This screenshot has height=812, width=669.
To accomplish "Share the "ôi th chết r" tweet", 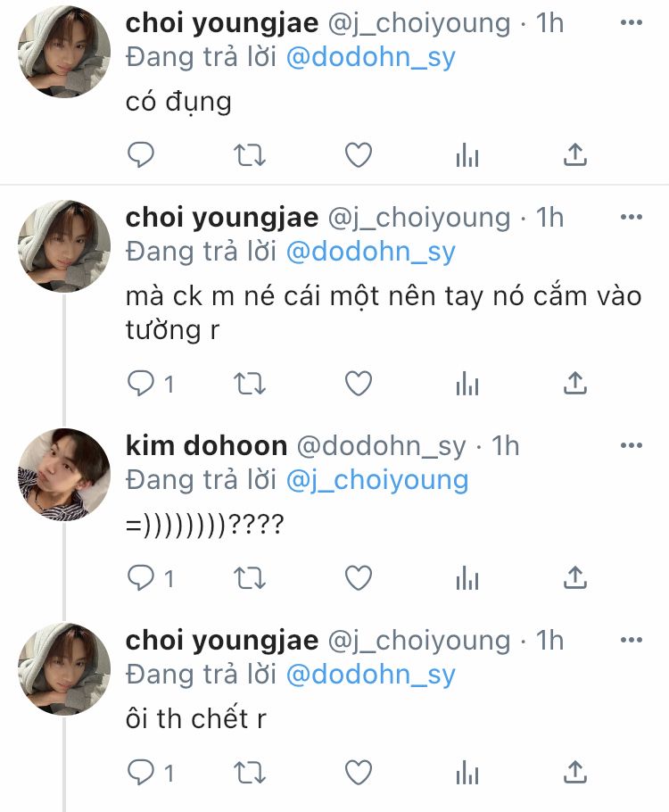I will tap(576, 772).
